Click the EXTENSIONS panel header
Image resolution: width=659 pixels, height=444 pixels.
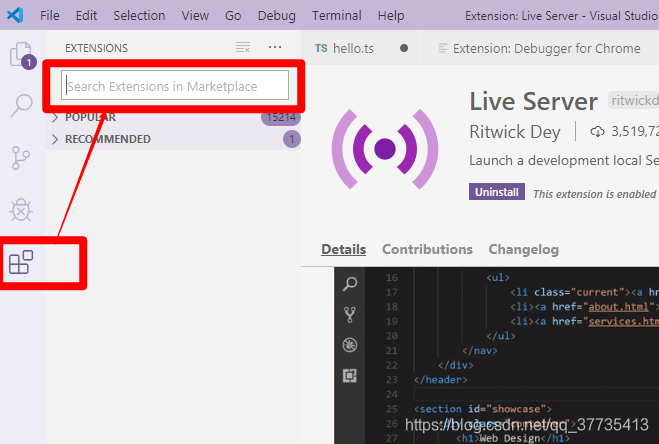96,48
